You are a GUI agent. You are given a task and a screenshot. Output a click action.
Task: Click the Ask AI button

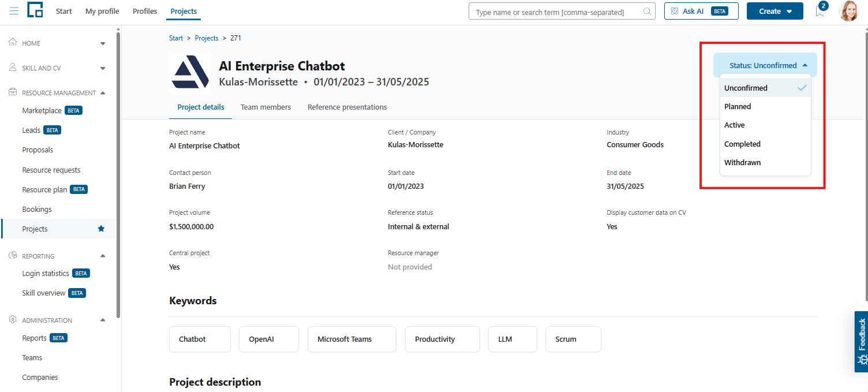tap(701, 11)
